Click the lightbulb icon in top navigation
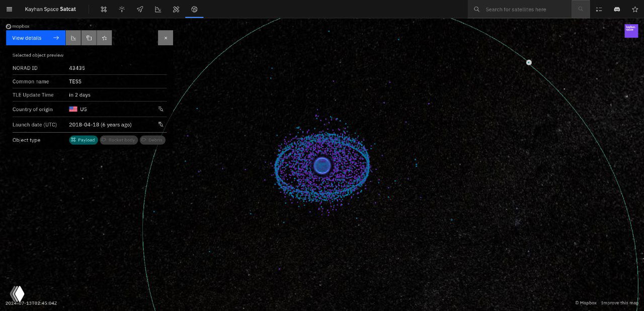 point(122,9)
